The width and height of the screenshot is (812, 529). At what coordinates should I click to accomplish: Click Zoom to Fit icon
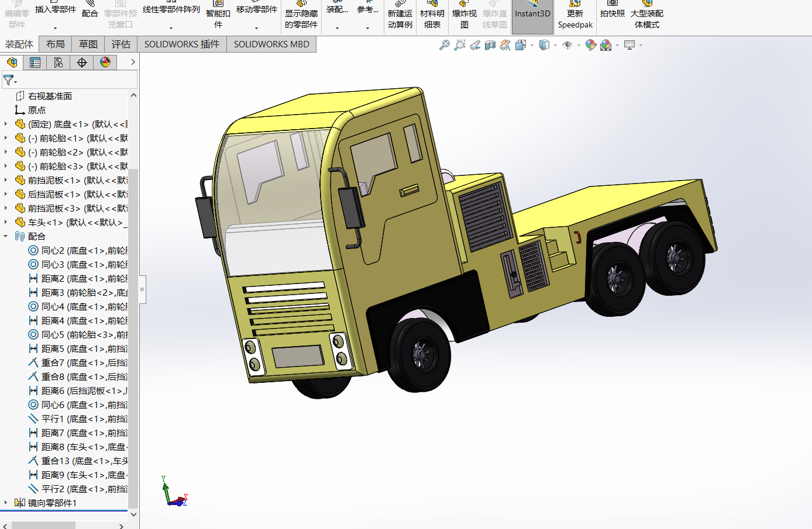pyautogui.click(x=445, y=45)
